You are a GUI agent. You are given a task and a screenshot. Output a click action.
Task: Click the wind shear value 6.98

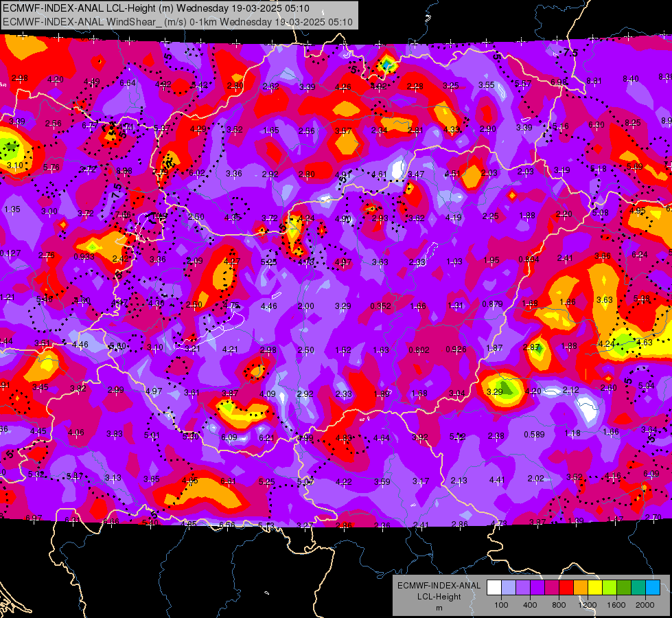(x=559, y=82)
